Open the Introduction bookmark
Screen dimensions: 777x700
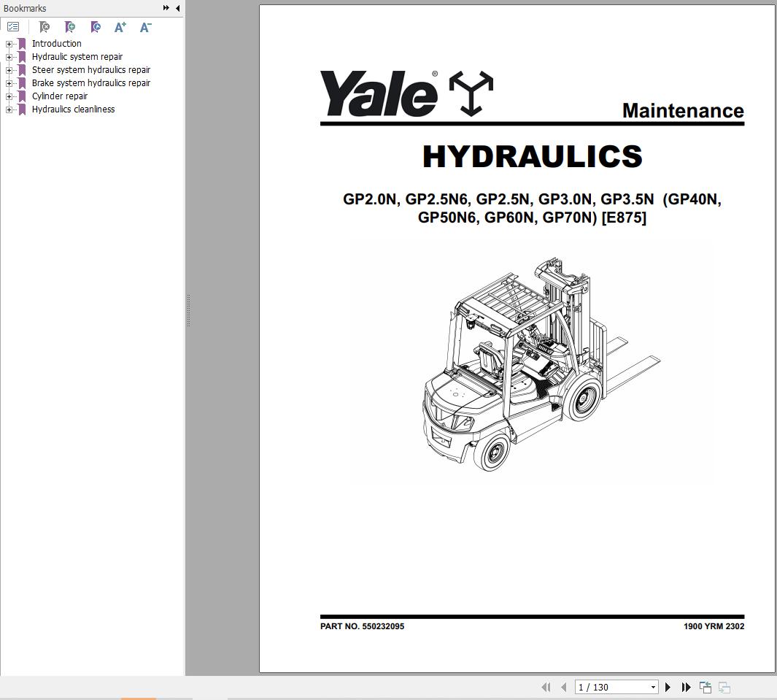(56, 44)
